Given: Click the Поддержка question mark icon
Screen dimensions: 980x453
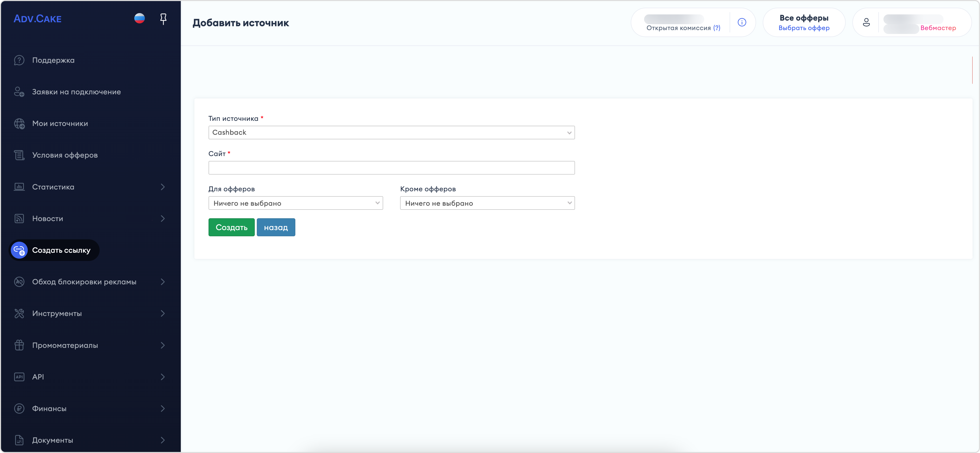Looking at the screenshot, I should coord(19,60).
